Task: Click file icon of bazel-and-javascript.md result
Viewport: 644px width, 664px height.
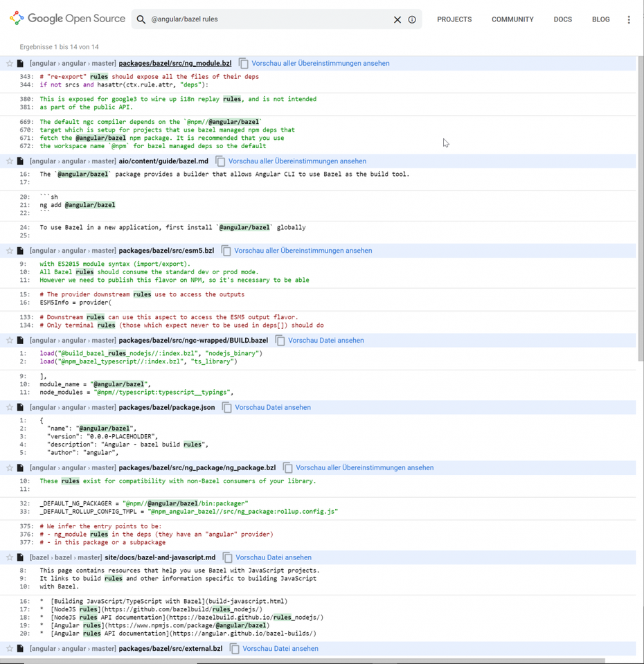Action: click(x=20, y=557)
